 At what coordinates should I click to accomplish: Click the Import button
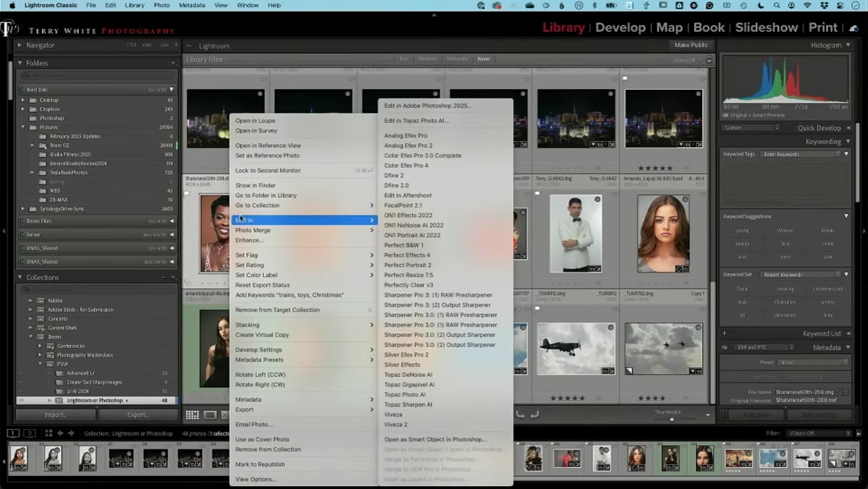pos(55,414)
